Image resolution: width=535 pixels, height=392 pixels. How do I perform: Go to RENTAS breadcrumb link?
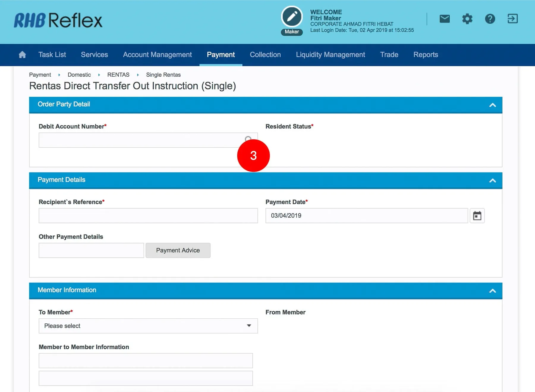tap(118, 75)
